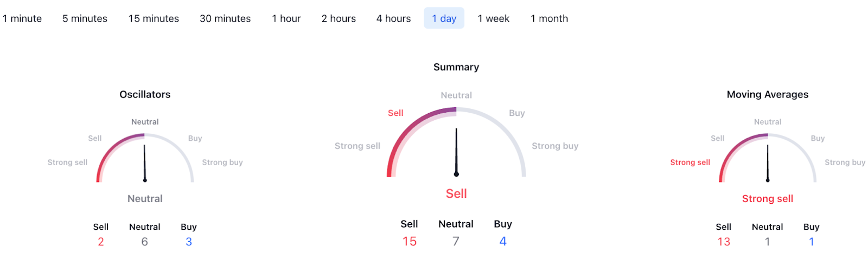Click the Oscillators heading

pos(145,94)
